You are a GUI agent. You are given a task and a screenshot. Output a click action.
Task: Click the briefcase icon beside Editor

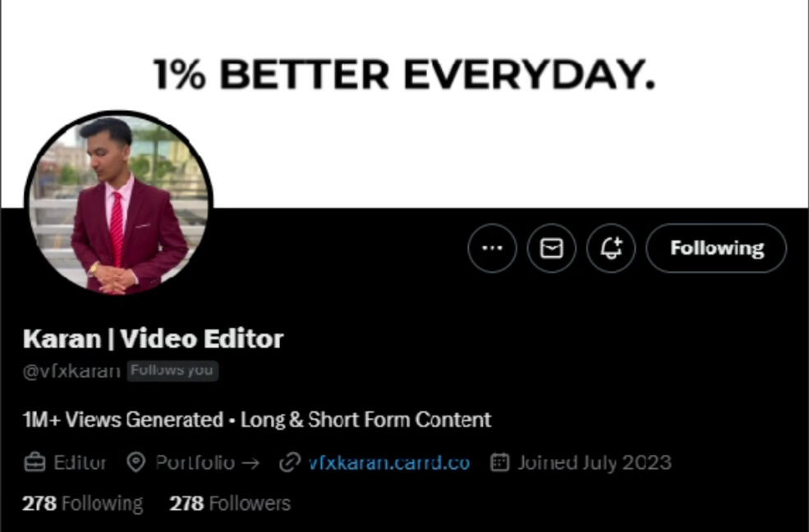coord(34,462)
